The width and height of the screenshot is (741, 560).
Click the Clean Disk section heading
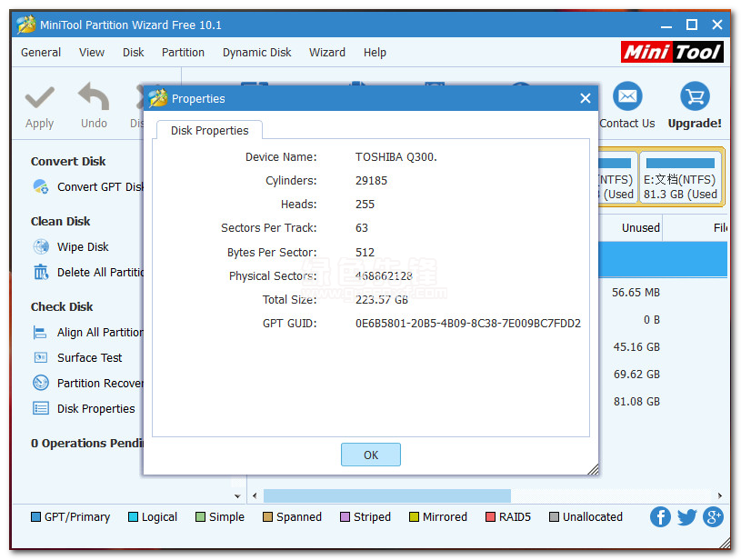pyautogui.click(x=61, y=222)
